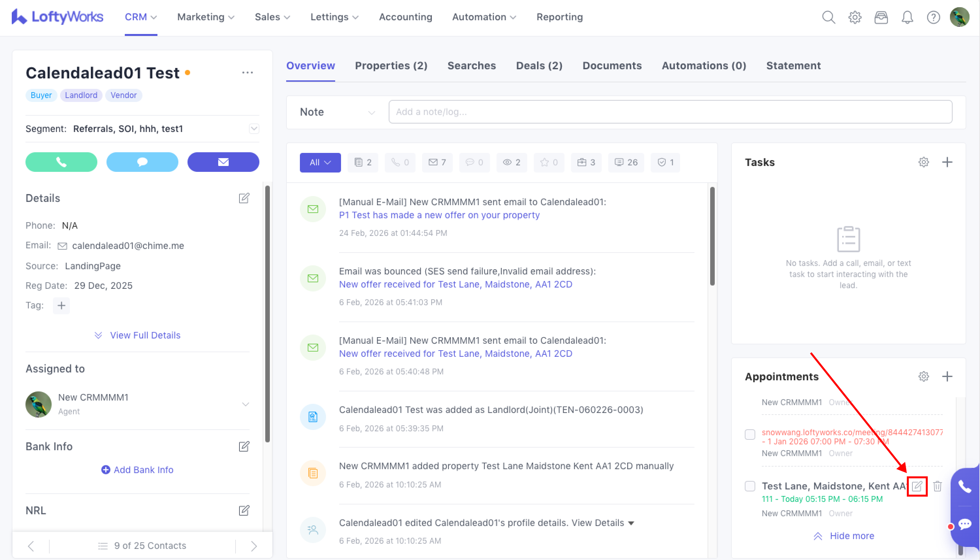This screenshot has width=980, height=560.
Task: Check the Test Lane appointment checkbox
Action: coord(750,486)
